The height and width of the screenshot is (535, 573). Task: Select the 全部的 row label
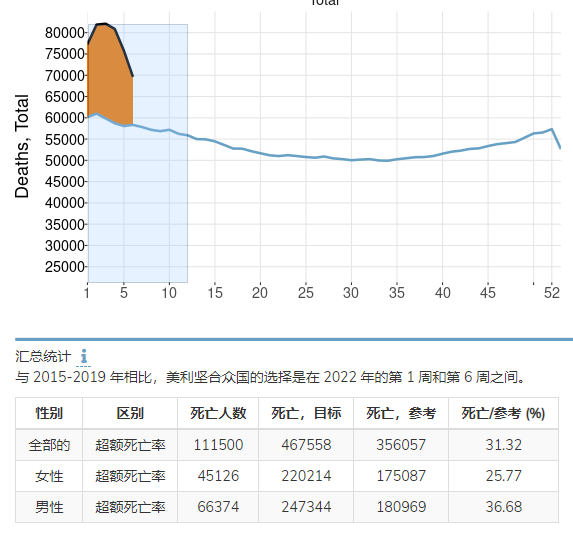(x=49, y=445)
